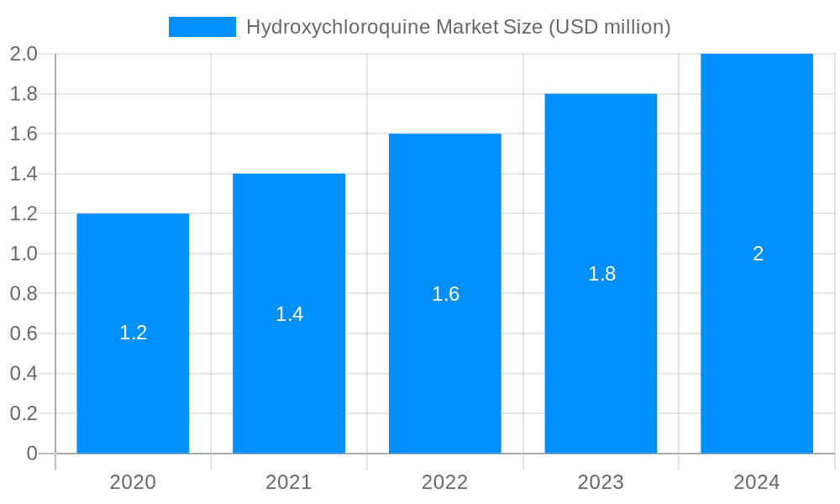Click the chart legend title text
840x504 pixels.
click(459, 26)
